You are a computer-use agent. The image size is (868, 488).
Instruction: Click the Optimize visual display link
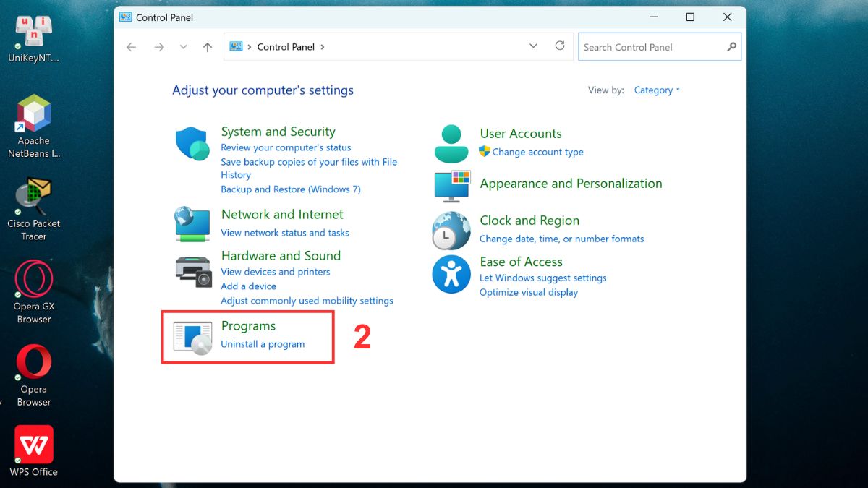click(x=529, y=292)
